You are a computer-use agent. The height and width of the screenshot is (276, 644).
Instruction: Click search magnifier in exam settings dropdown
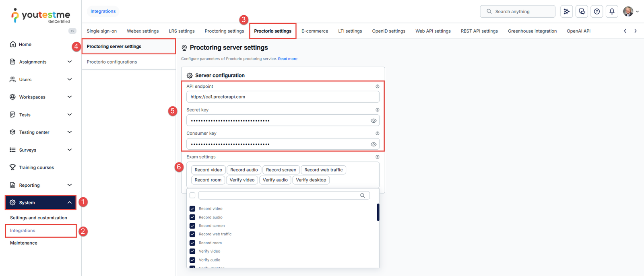pos(363,196)
